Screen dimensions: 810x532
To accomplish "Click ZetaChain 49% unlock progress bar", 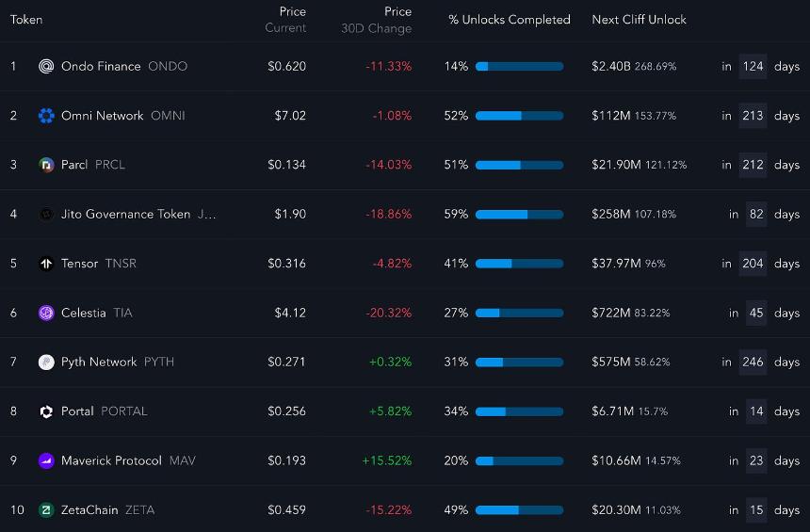I will (x=519, y=510).
